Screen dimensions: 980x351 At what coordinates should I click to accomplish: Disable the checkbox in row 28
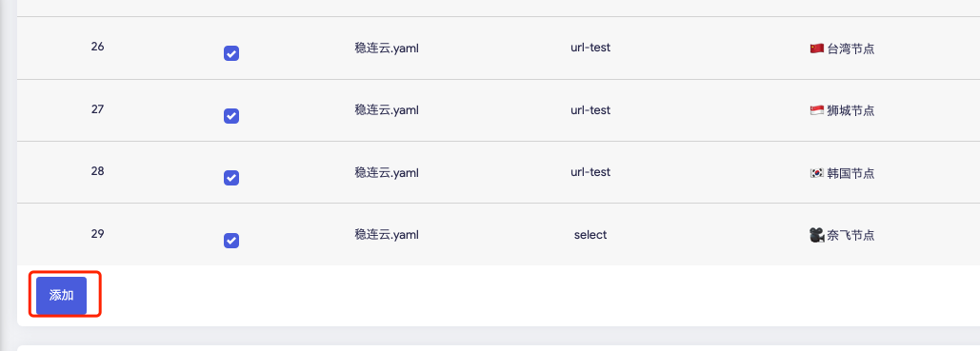(231, 178)
